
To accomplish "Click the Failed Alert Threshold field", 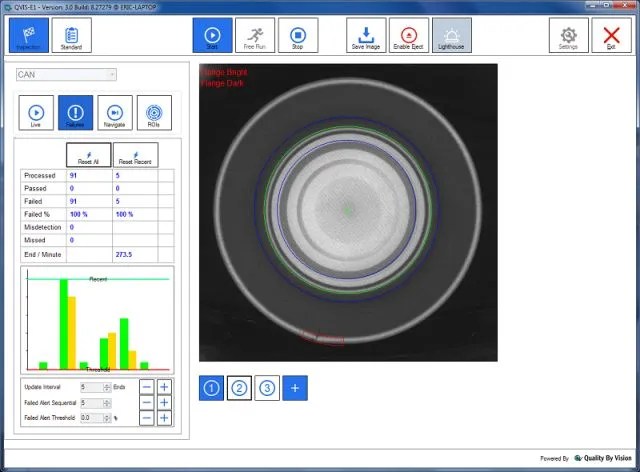I will pyautogui.click(x=96, y=418).
